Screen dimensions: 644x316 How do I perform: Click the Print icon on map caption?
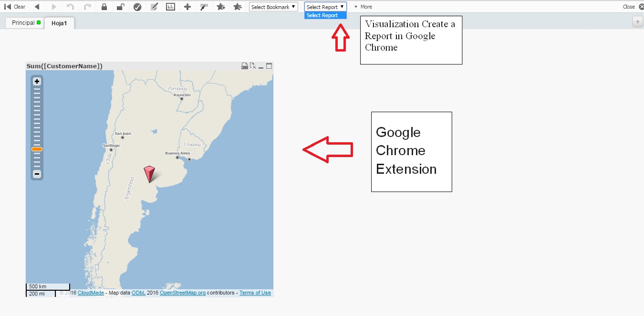coord(245,66)
